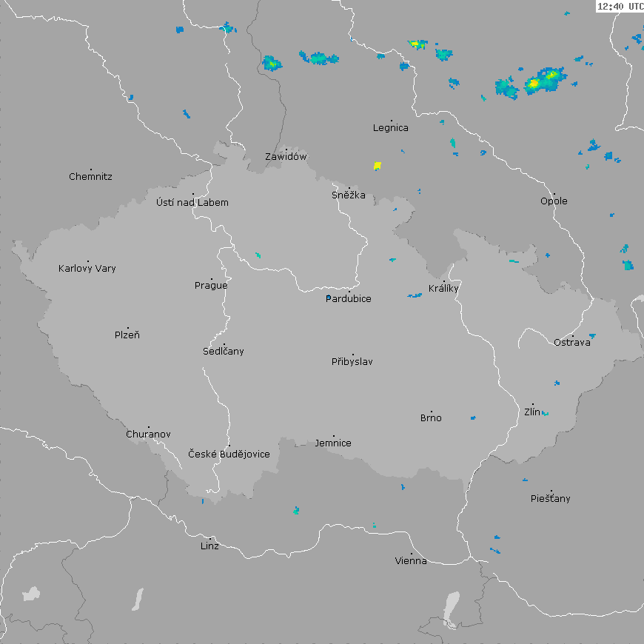Viewport: 644px width, 644px height.
Task: Click the Chemnitz city label
Action: click(90, 177)
